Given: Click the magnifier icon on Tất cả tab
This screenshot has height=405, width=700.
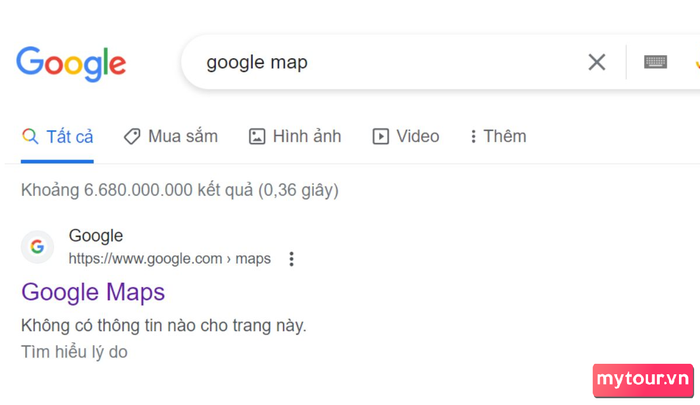Looking at the screenshot, I should tap(30, 136).
